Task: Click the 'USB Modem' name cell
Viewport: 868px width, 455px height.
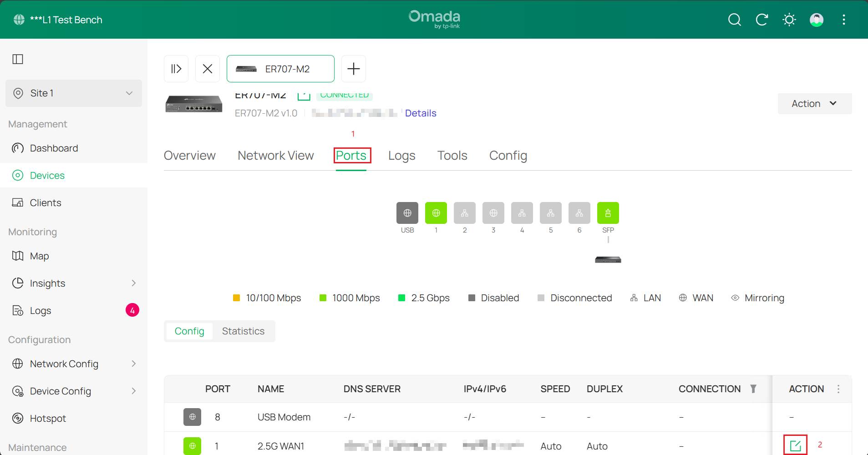Action: [x=284, y=417]
